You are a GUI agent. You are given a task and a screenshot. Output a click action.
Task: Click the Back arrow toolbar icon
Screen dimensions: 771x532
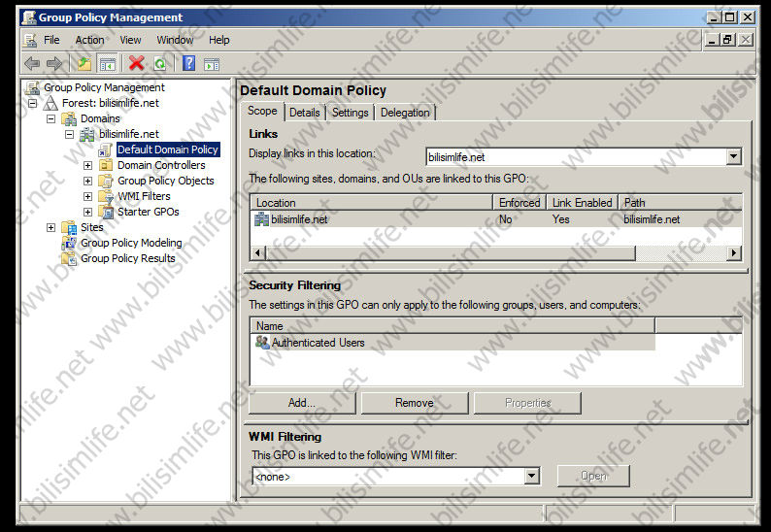[x=32, y=64]
